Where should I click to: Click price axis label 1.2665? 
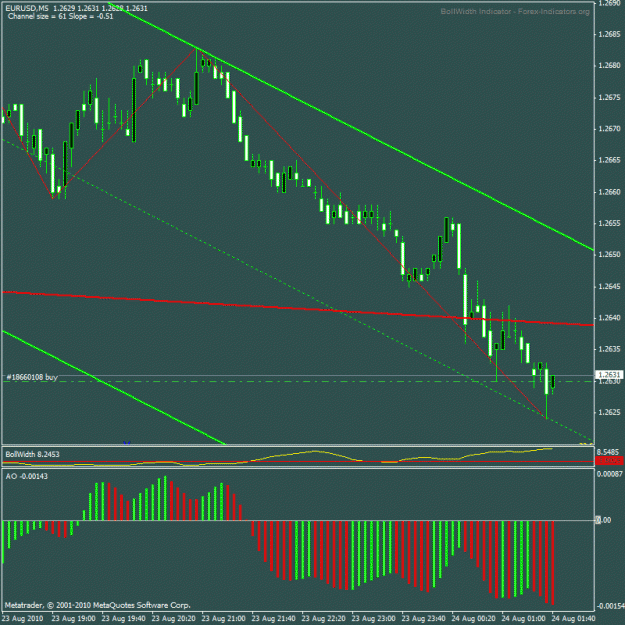click(609, 160)
